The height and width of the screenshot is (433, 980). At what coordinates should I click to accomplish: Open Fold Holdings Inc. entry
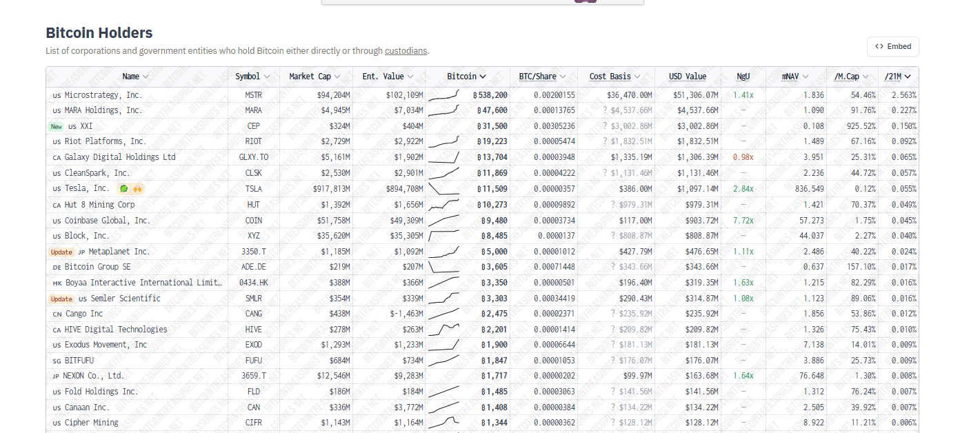(101, 392)
